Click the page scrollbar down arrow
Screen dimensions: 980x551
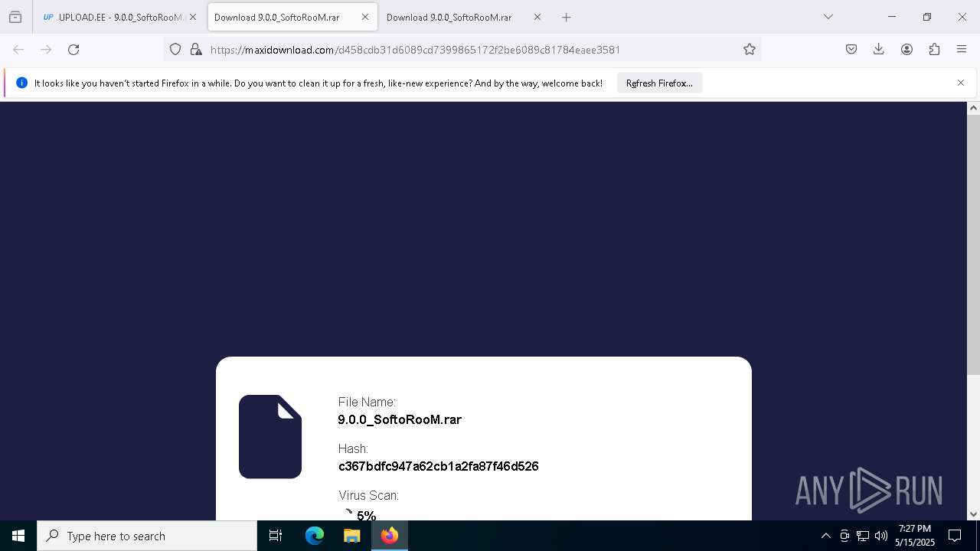click(x=974, y=514)
